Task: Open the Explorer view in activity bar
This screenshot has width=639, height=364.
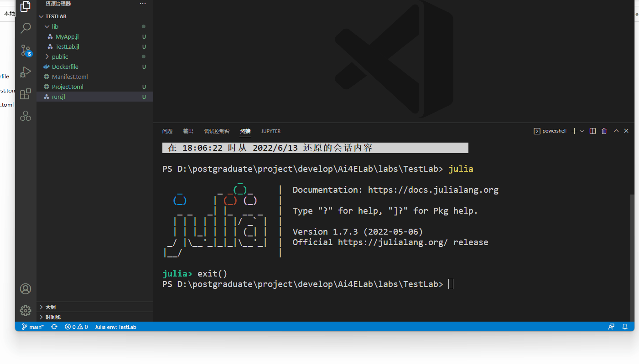Action: tap(26, 6)
